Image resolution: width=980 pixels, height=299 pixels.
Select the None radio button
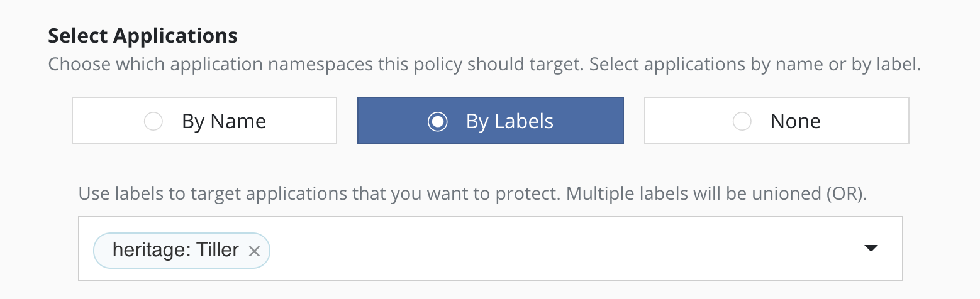[x=742, y=121]
